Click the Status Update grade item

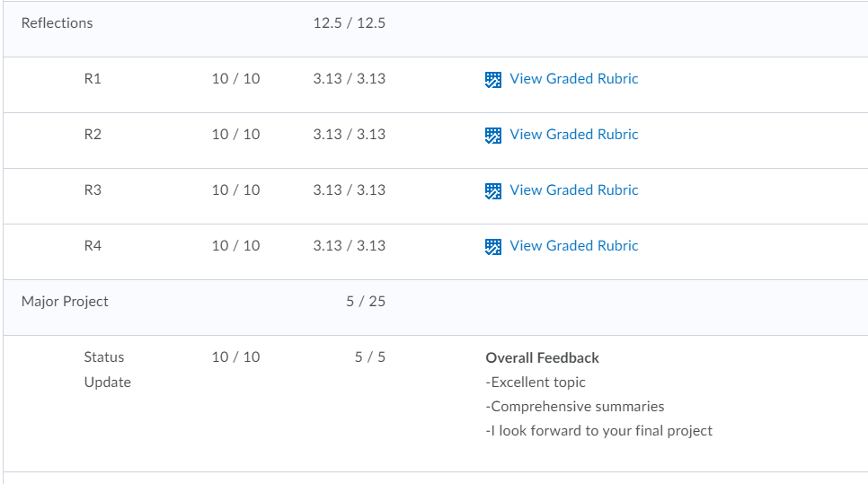tap(108, 369)
